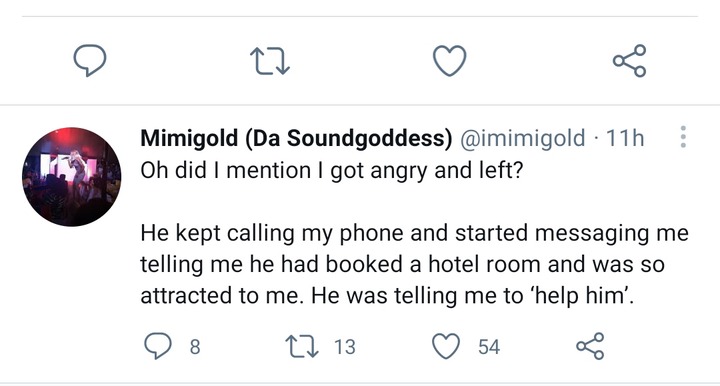720x386 pixels.
Task: Reply to Mimigold's tweet with 8 replies
Action: 158,346
